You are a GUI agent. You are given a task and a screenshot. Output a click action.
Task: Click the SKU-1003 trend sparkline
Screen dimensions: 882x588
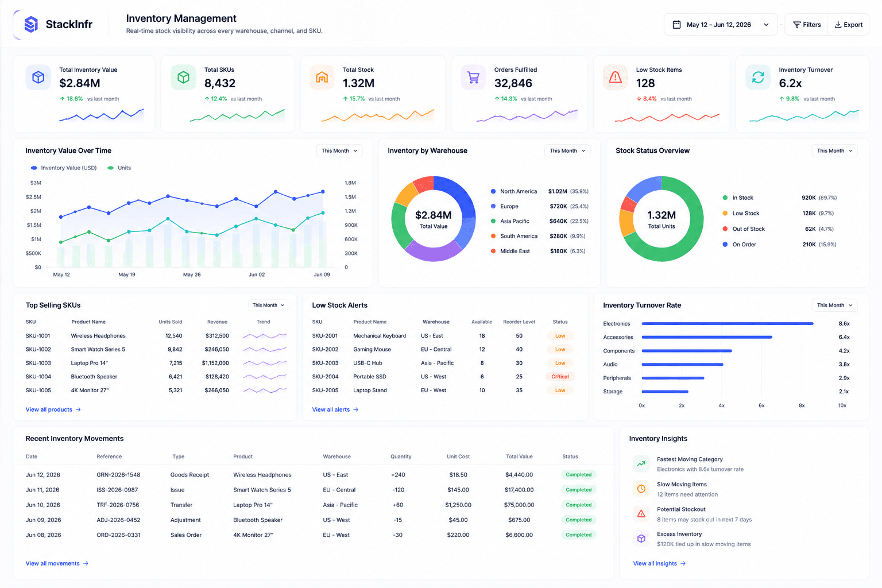[x=265, y=363]
